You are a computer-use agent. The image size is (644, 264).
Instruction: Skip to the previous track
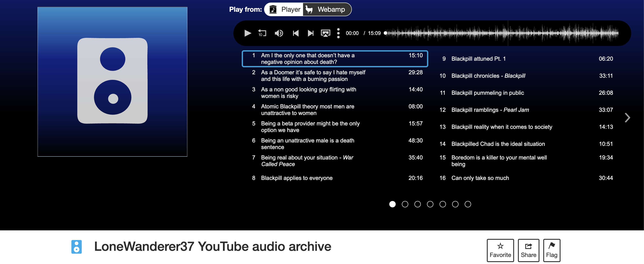coord(296,33)
